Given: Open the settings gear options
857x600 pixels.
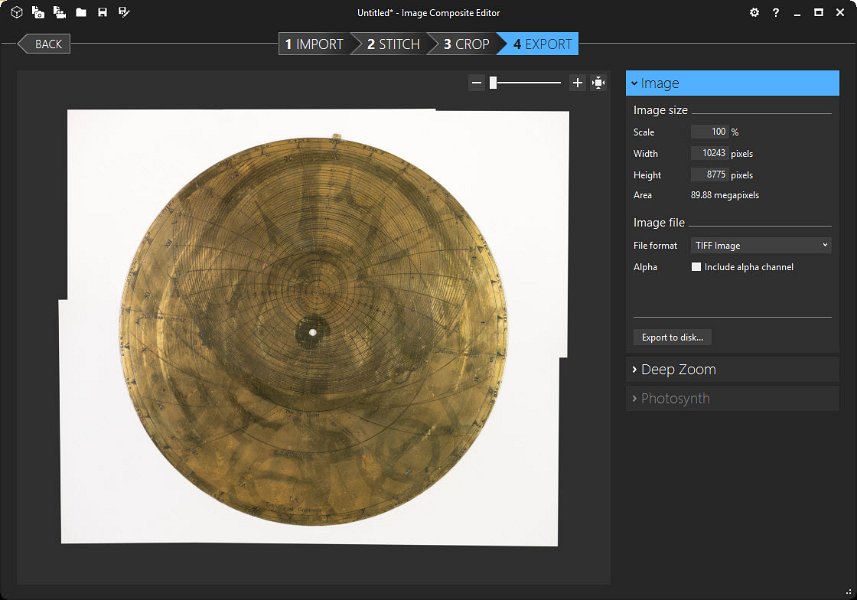Looking at the screenshot, I should [x=754, y=13].
